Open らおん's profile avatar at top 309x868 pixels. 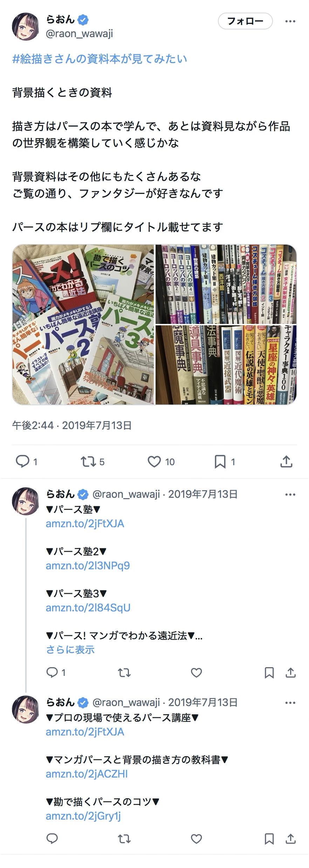[25, 27]
